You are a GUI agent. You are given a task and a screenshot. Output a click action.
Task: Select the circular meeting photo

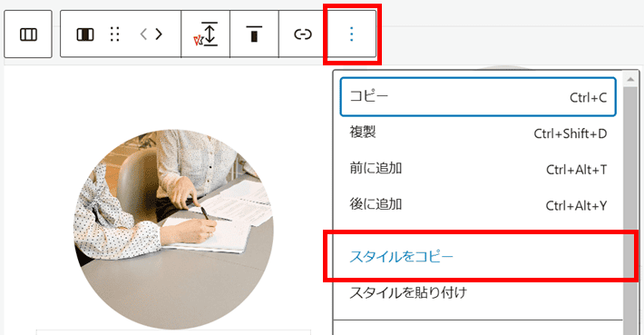[173, 230]
